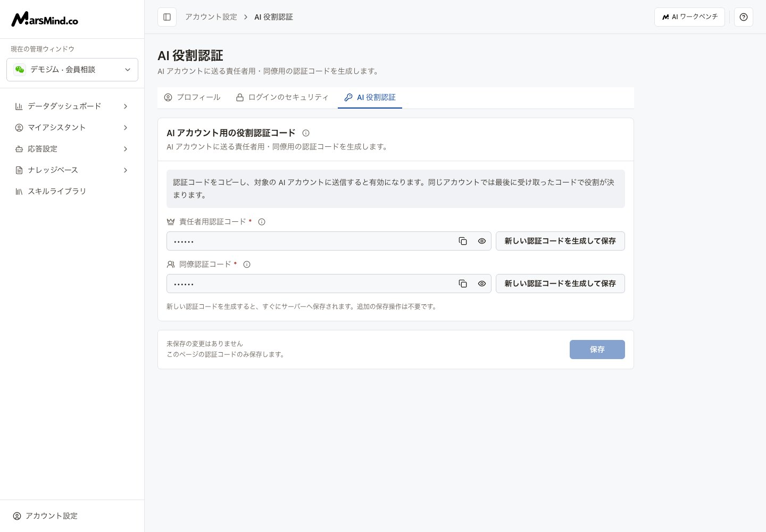Viewport: 766px width, 532px height.
Task: Expand the マイアシスタント chevron
Action: click(x=126, y=128)
